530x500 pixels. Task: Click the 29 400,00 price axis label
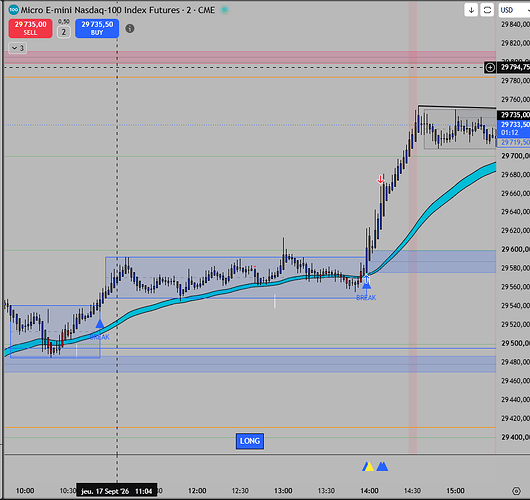tap(515, 437)
